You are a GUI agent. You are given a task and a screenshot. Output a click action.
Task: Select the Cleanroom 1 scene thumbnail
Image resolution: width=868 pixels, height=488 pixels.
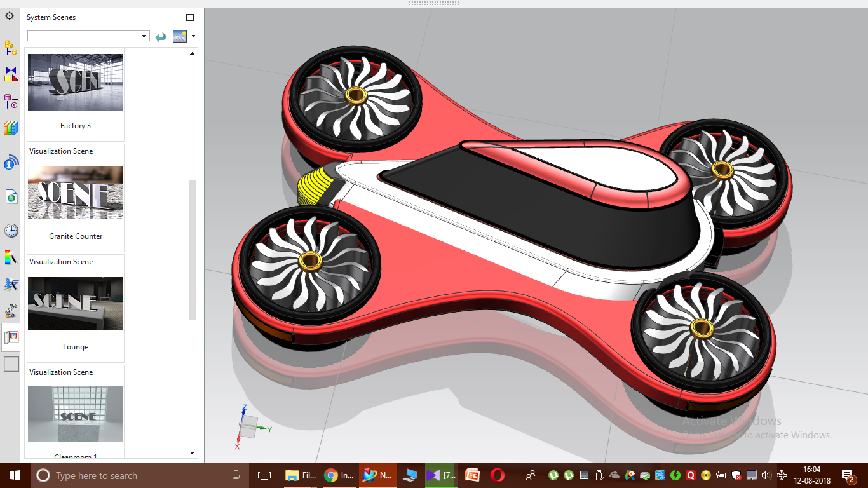(76, 414)
